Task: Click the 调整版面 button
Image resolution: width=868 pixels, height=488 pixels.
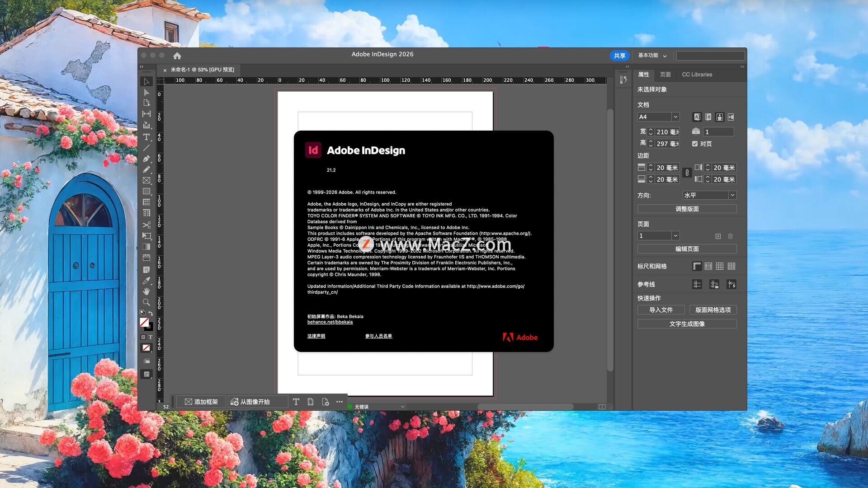Action: 687,209
